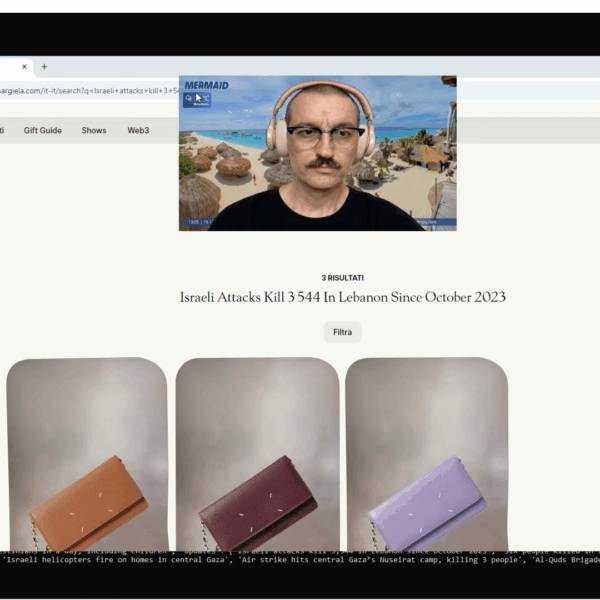Focus the browser address bar URL
Screen dimensions: 600x600
coord(90,90)
